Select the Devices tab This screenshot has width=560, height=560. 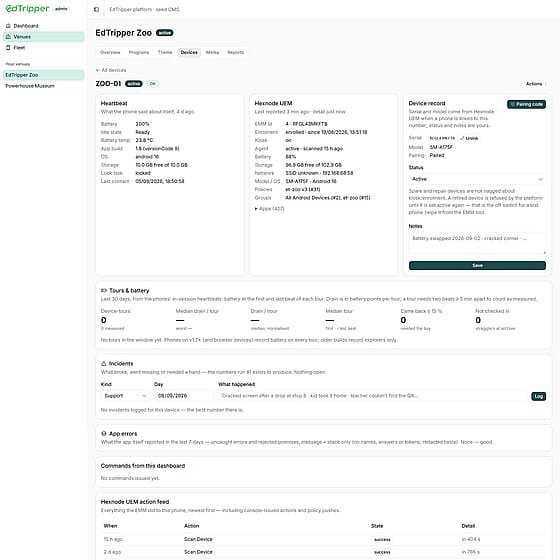(x=189, y=52)
